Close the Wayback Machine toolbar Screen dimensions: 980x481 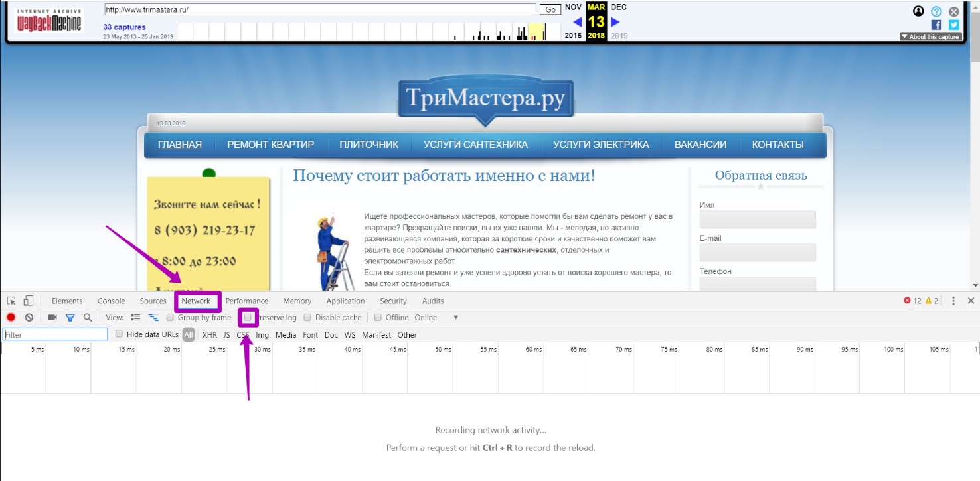[x=954, y=11]
